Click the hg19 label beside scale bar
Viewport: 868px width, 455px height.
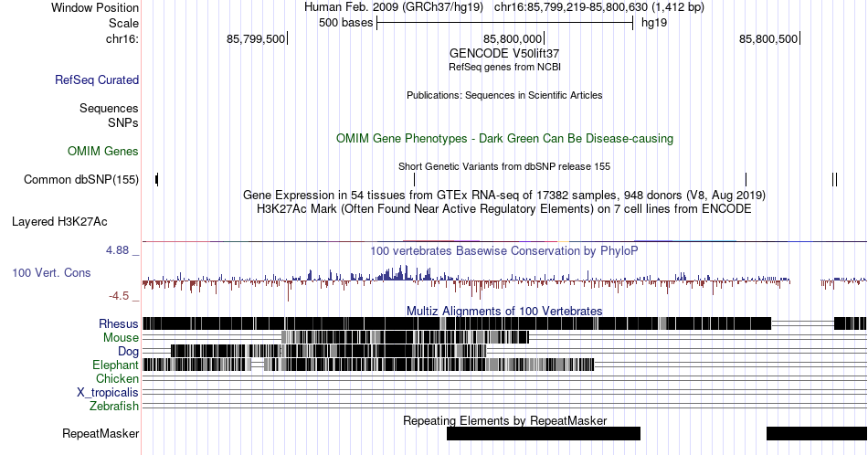[x=654, y=23]
